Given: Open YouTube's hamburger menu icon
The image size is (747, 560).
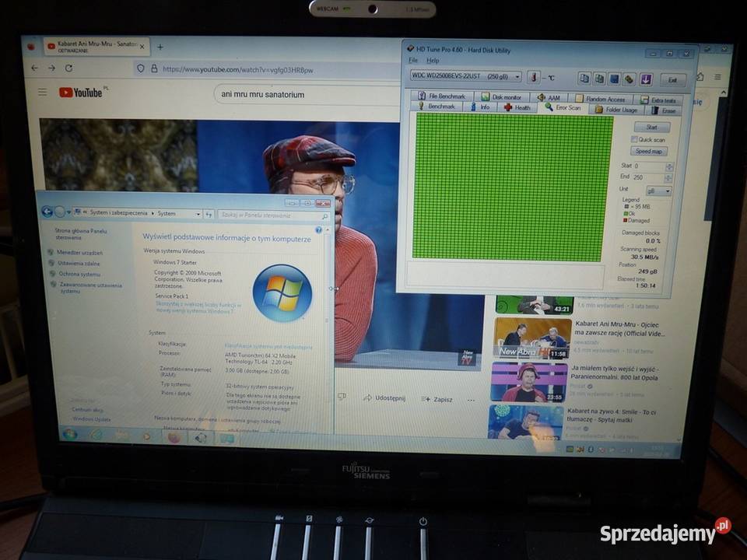Looking at the screenshot, I should click(43, 90).
